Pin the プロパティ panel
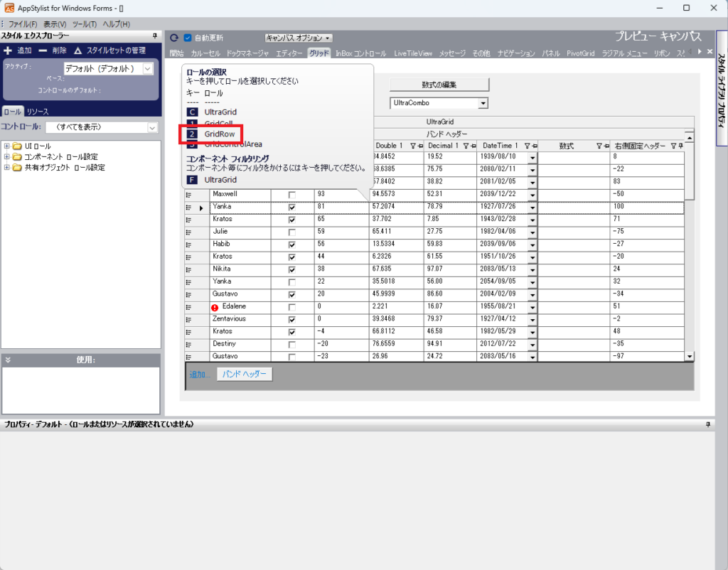The height and width of the screenshot is (570, 728). (707, 424)
